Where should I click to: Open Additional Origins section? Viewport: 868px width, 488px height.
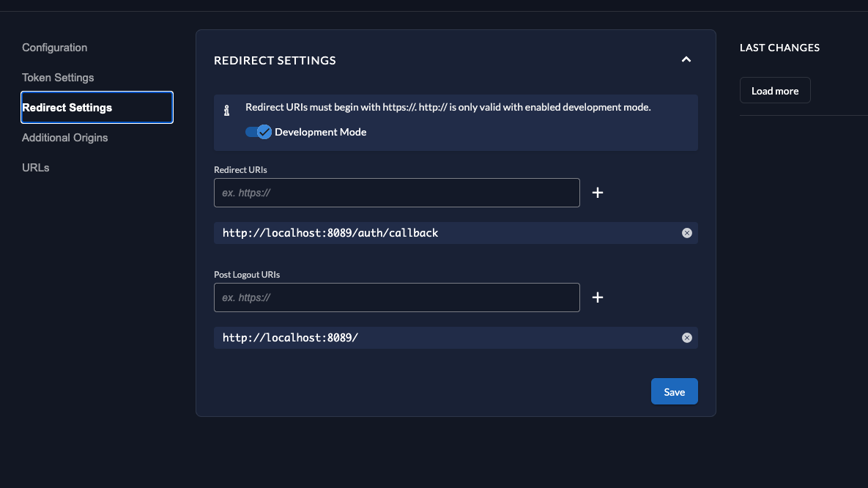click(x=65, y=138)
